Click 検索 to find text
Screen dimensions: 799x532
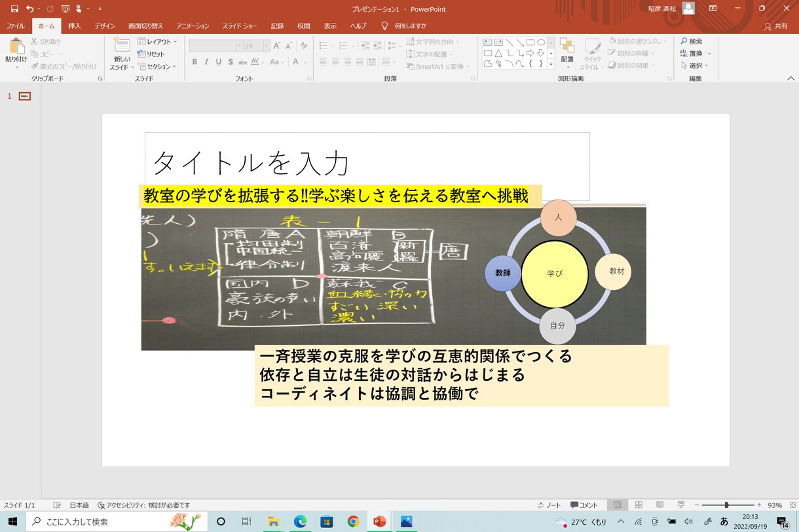[x=692, y=41]
